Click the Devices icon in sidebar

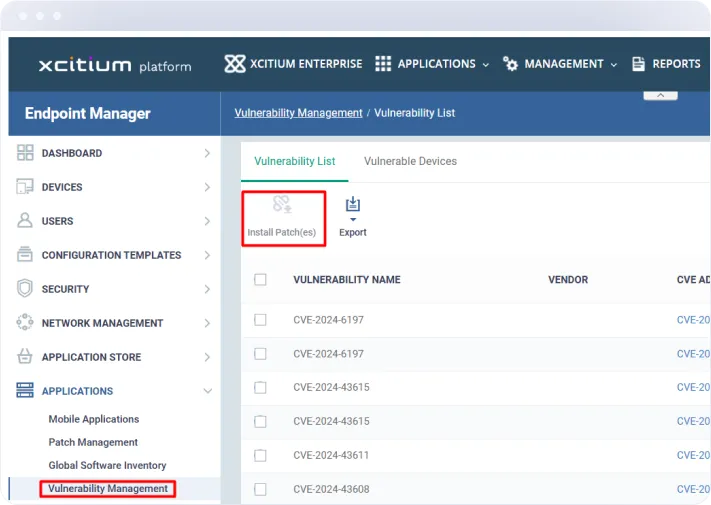(x=25, y=187)
